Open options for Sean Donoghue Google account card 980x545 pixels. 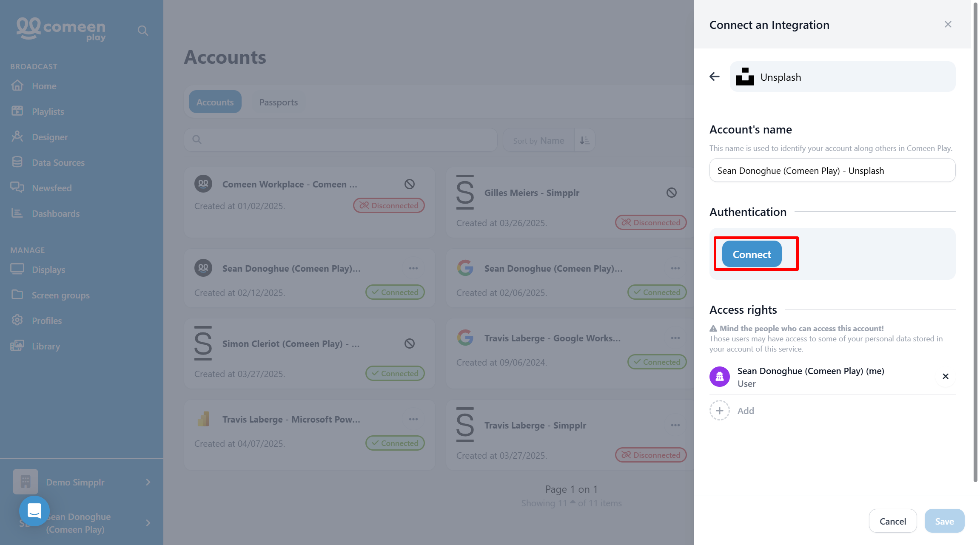(675, 268)
